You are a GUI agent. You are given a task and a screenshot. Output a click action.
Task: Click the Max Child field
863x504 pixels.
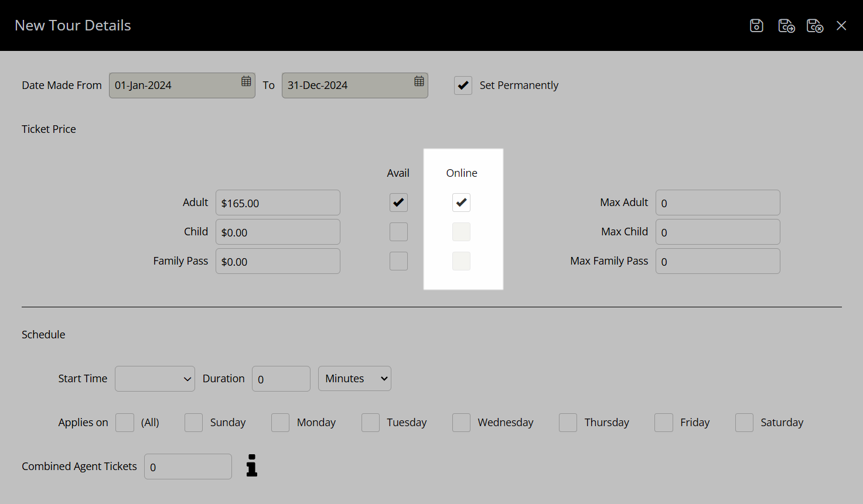pos(718,232)
